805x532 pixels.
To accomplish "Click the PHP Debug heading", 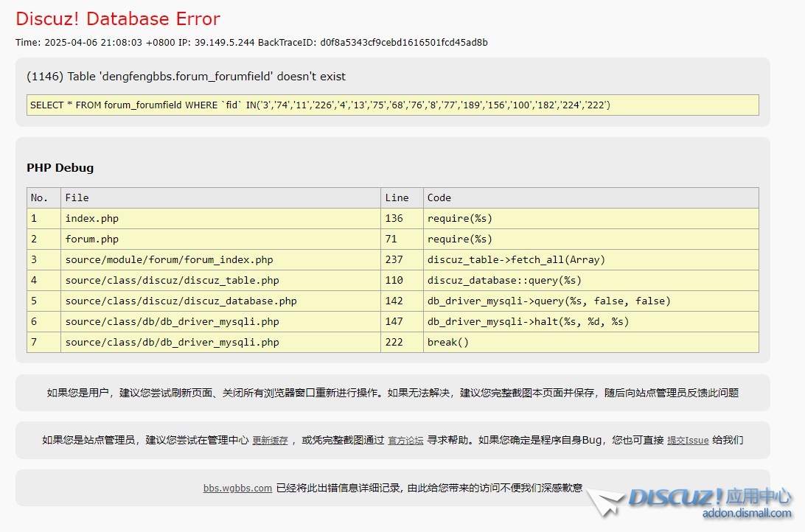I will (60, 168).
